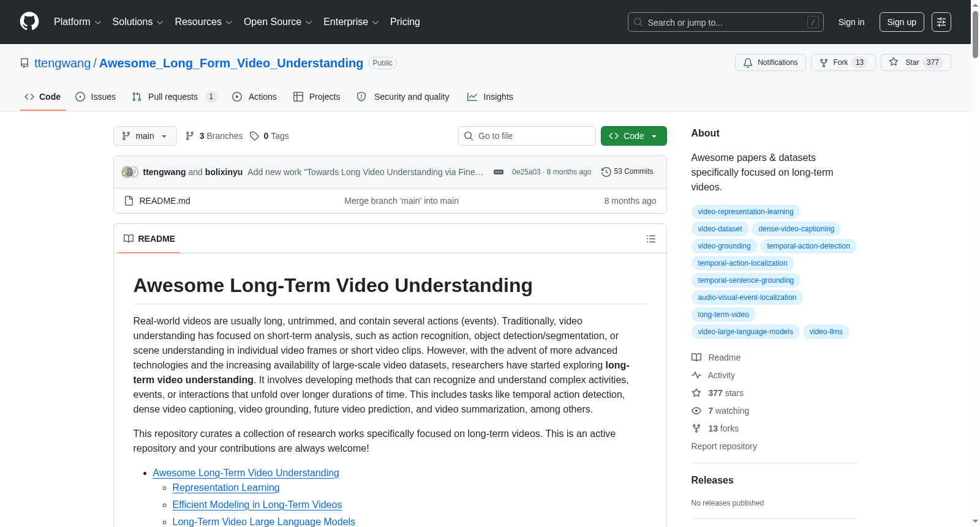980x527 pixels.
Task: Click the Sign up button
Action: pos(902,22)
